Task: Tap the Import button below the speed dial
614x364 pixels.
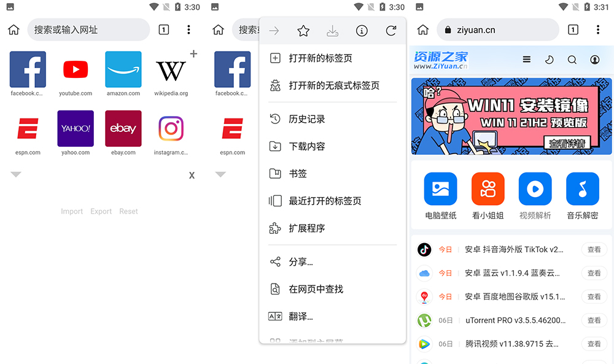Action: tap(71, 211)
